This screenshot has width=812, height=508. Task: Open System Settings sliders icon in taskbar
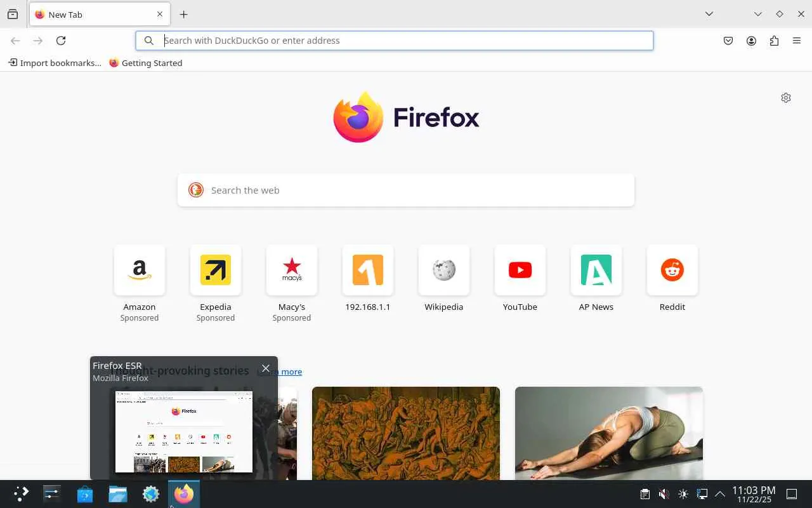pos(52,494)
